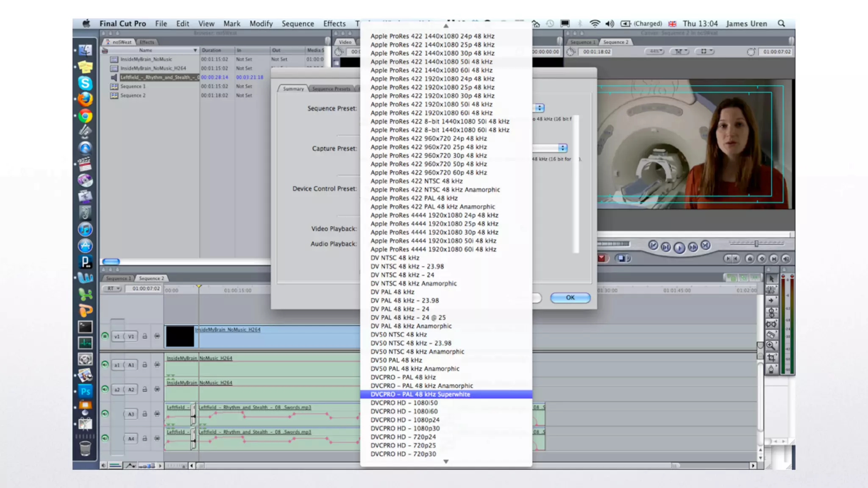Click Add Motion Keyframe button in Canvas
The height and width of the screenshot is (488, 868).
pyautogui.click(x=762, y=258)
